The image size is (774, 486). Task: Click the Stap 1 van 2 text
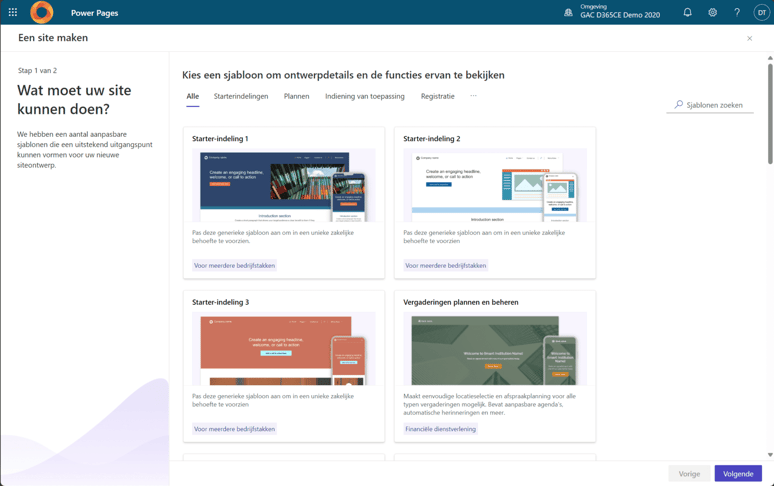[x=38, y=71]
